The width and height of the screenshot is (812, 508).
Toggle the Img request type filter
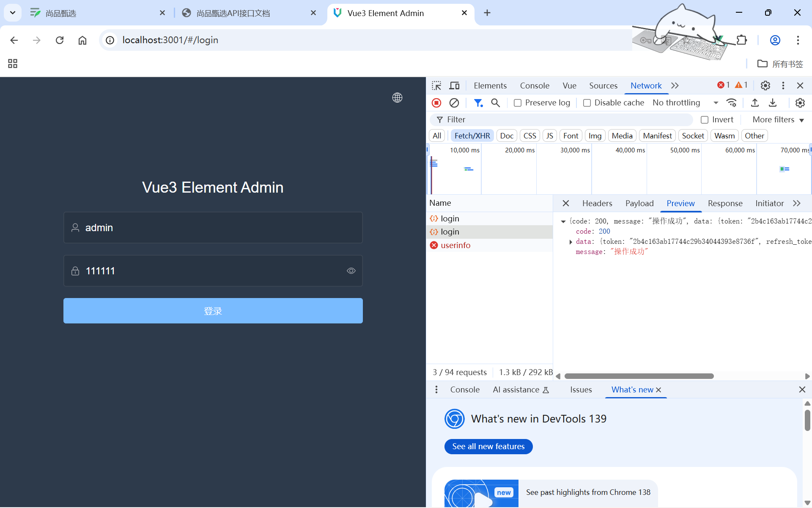tap(595, 136)
